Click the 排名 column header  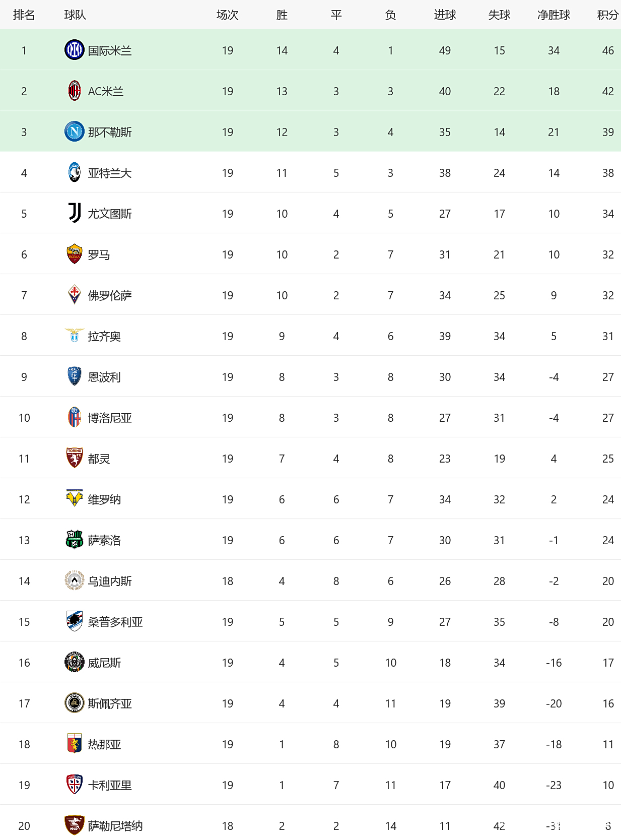coord(24,15)
